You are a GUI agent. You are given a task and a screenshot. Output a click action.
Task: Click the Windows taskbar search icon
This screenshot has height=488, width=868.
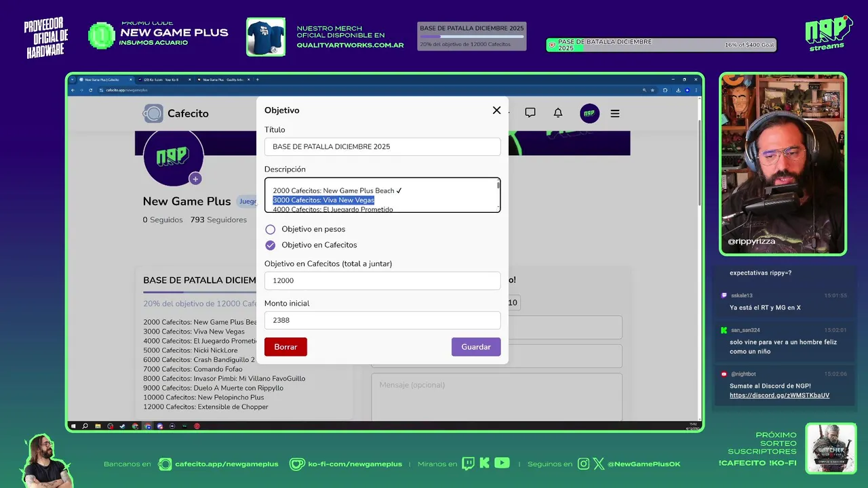click(85, 426)
